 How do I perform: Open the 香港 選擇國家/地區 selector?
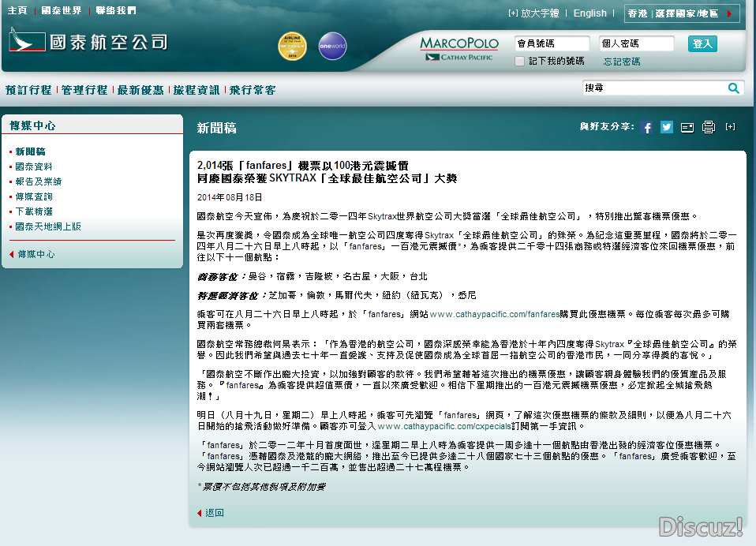click(682, 13)
